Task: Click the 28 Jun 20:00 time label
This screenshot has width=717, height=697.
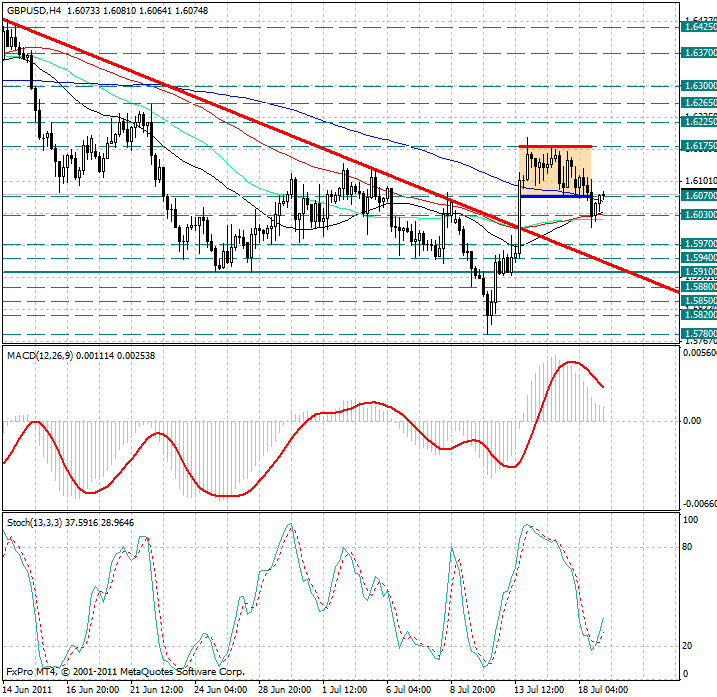Action: (285, 689)
